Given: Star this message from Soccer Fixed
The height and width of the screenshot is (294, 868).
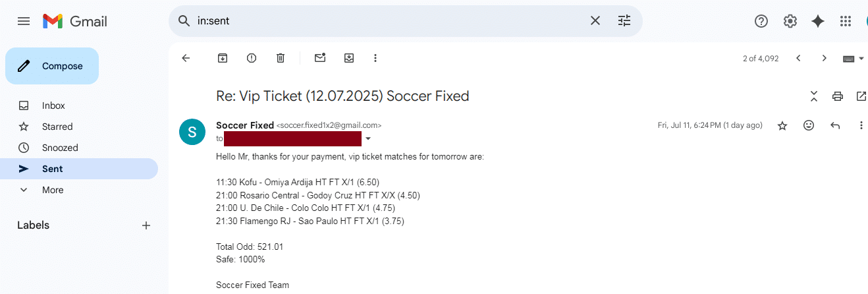Looking at the screenshot, I should coord(782,125).
